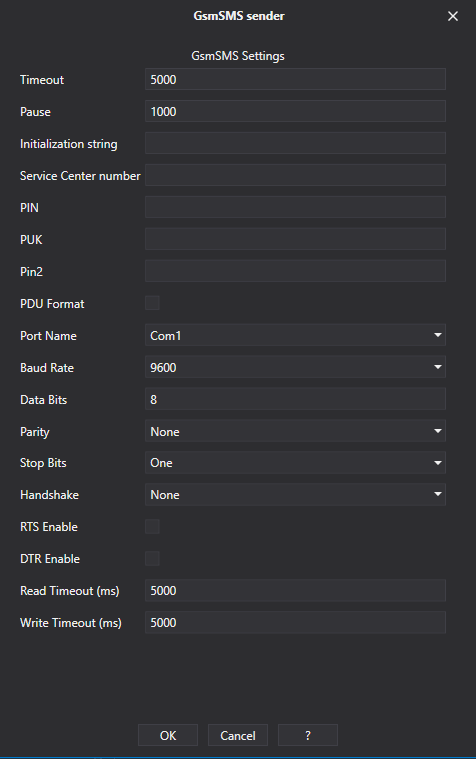Focus the Write Timeout (ms) field
Viewport: 476px width, 759px height.
tap(295, 622)
